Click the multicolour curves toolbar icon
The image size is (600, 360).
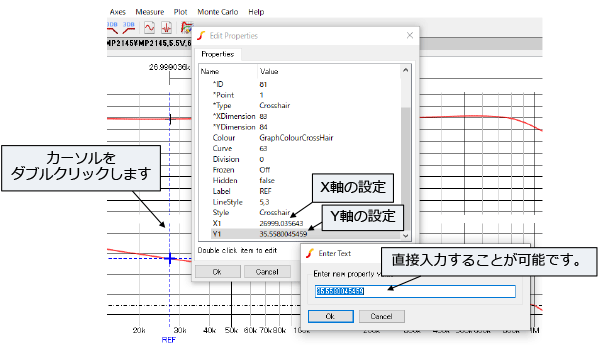coord(186,28)
